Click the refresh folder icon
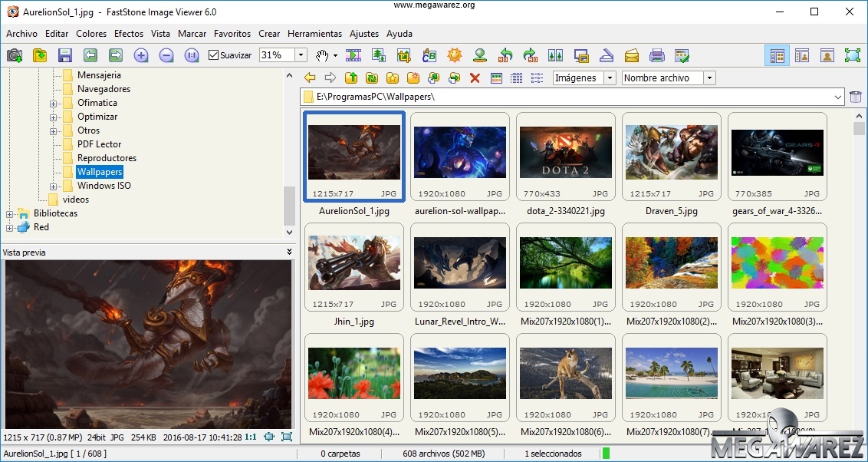 point(371,78)
